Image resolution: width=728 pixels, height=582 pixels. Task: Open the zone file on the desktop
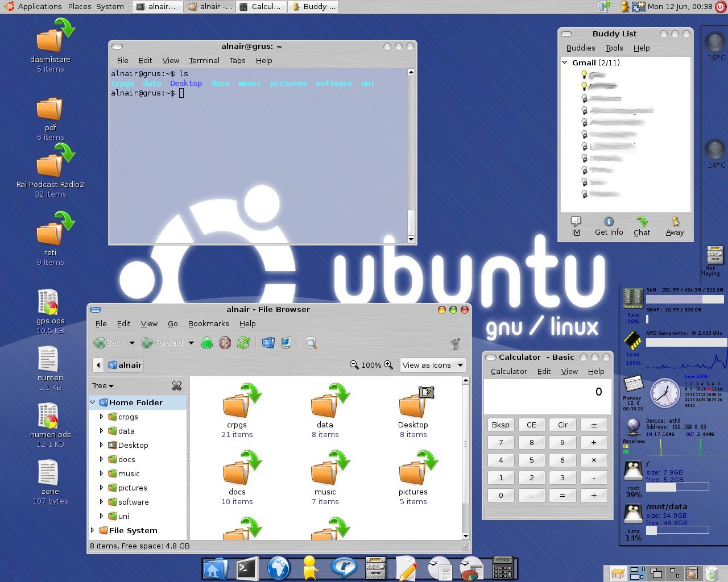click(48, 472)
